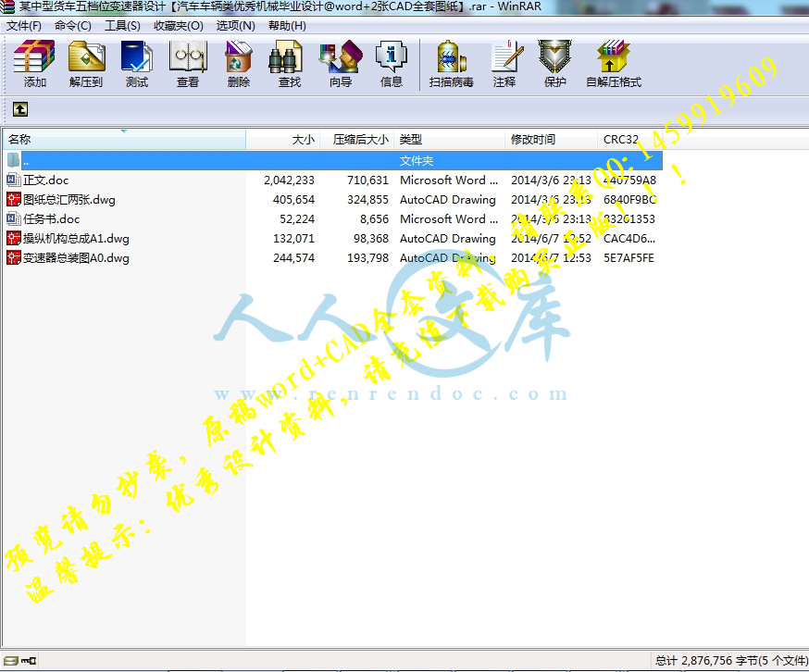Sort by the 修改时间 column header
This screenshot has height=672, width=809.
(551, 140)
